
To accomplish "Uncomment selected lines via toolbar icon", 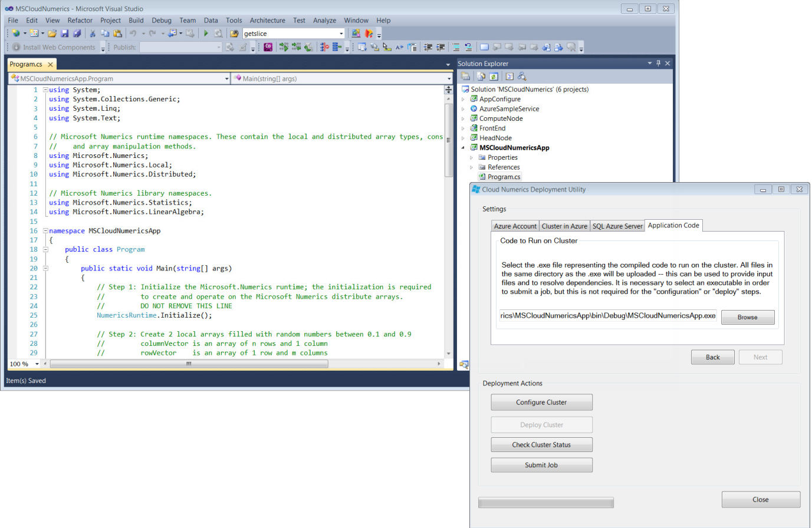I will [468, 47].
